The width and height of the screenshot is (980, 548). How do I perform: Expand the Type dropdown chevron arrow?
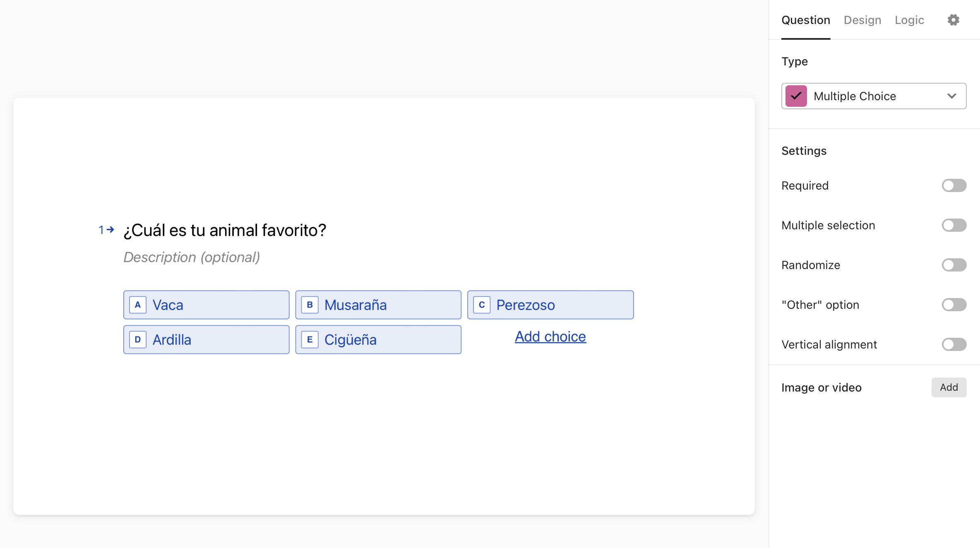(x=952, y=96)
